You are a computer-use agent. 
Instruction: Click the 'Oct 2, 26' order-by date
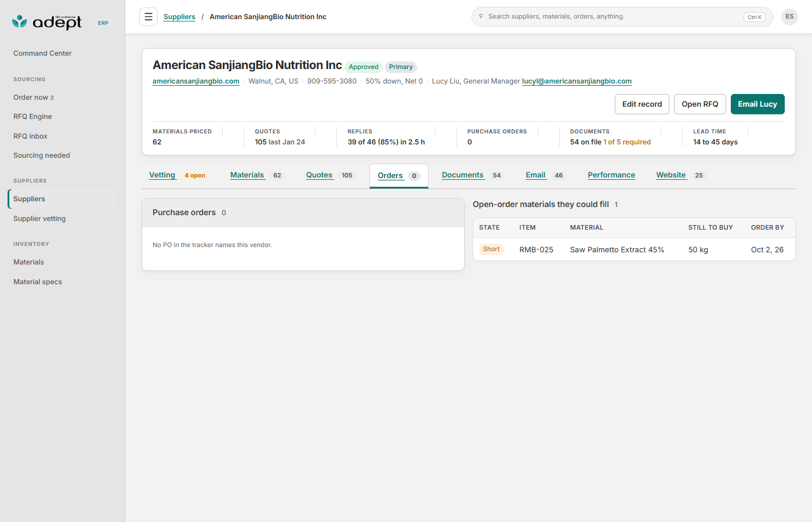[x=767, y=250]
